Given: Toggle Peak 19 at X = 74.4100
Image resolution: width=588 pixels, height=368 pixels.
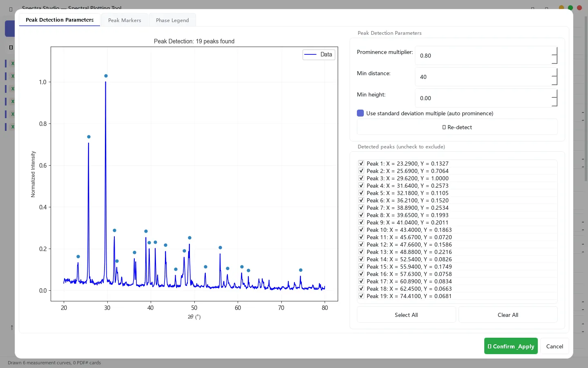Looking at the screenshot, I should 361,296.
